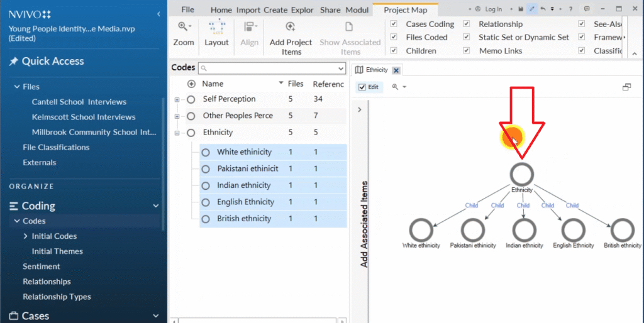Viewport: 644px width, 323px height.
Task: Open help with the question mark icon
Action: pyautogui.click(x=570, y=9)
